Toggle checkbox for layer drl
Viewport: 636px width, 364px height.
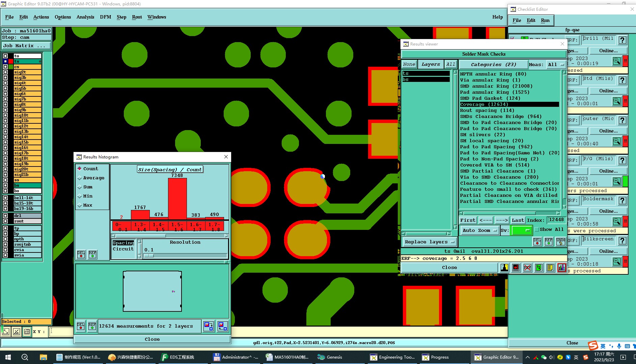tap(5, 216)
